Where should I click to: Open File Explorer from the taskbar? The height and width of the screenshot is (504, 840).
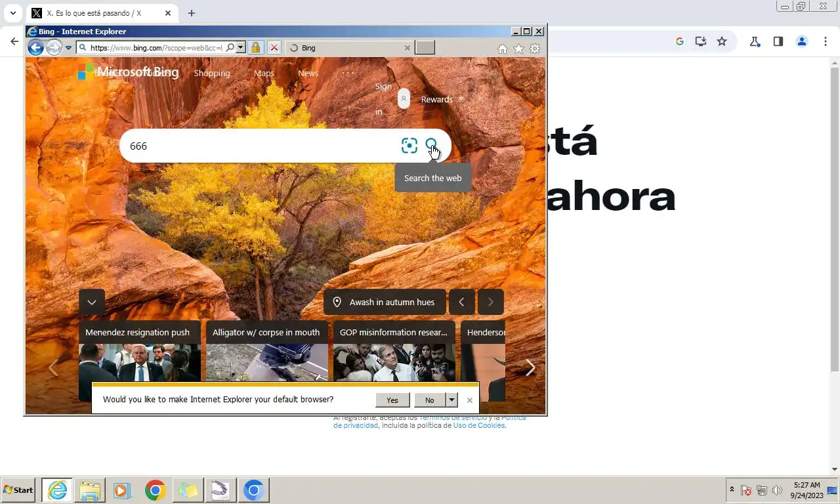point(90,490)
